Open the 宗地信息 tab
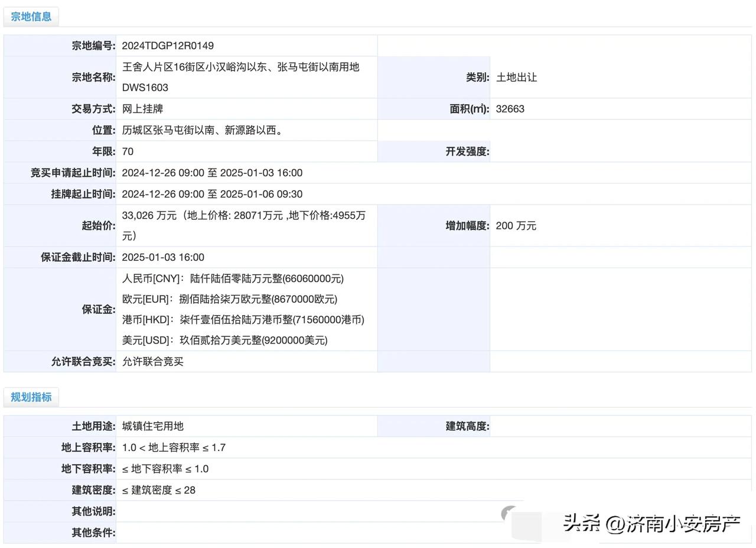Screen dimensions: 756x548 pos(31,17)
